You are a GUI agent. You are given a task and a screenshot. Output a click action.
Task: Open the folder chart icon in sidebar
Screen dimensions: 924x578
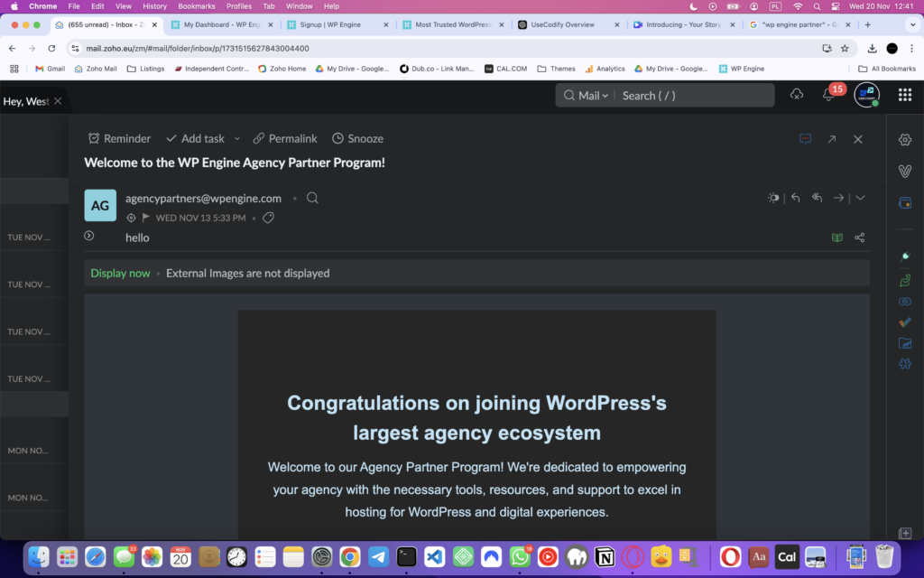905,342
